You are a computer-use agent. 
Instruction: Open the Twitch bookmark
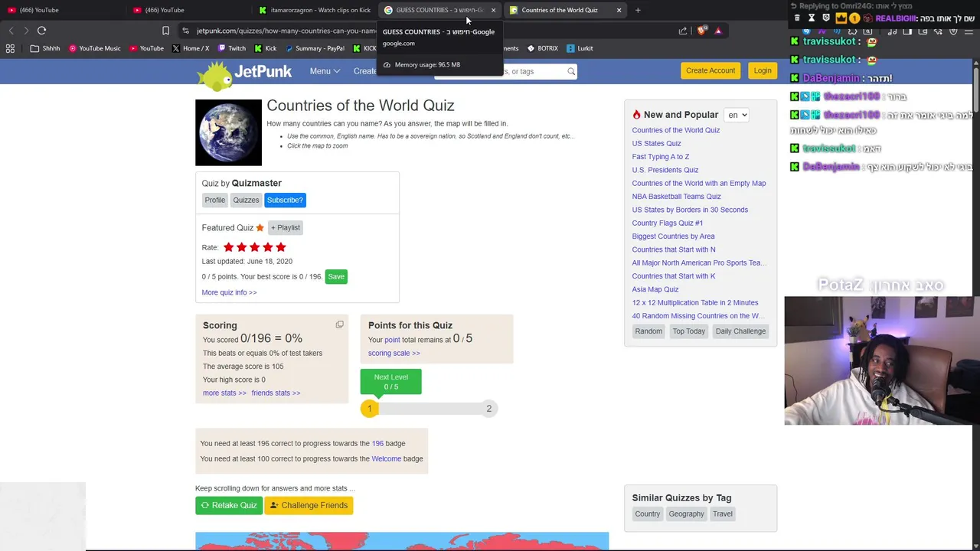point(232,48)
